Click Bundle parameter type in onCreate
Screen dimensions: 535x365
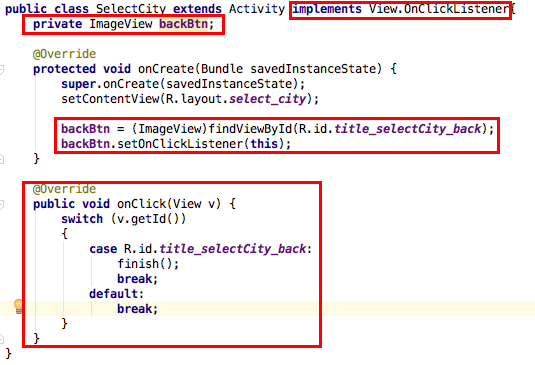[x=222, y=69]
